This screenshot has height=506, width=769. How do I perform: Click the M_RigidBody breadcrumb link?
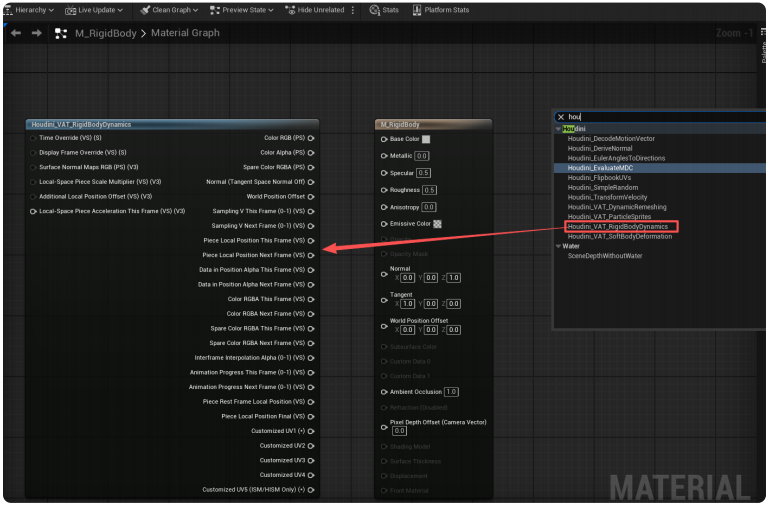click(104, 33)
